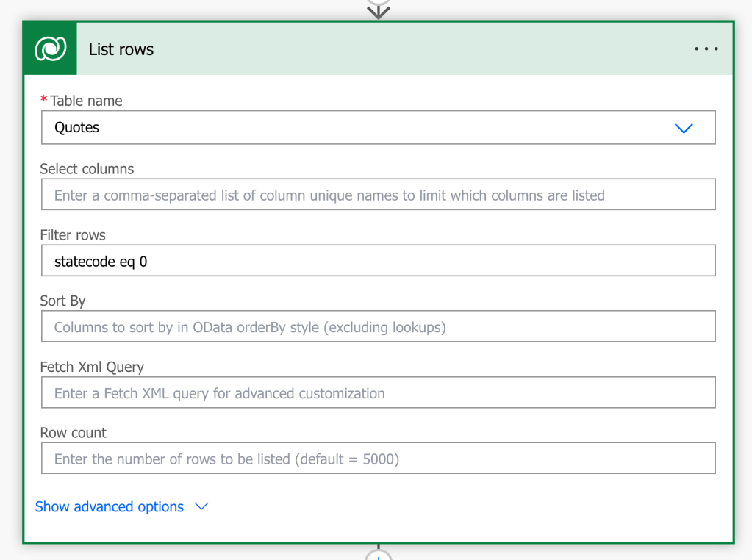This screenshot has width=752, height=560.
Task: Expand the Table name dropdown chevron
Action: 684,128
